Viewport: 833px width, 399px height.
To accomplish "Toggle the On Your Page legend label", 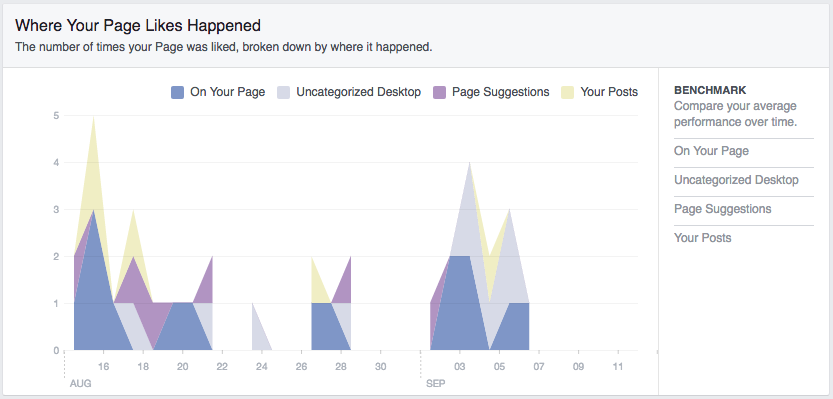I will (227, 92).
